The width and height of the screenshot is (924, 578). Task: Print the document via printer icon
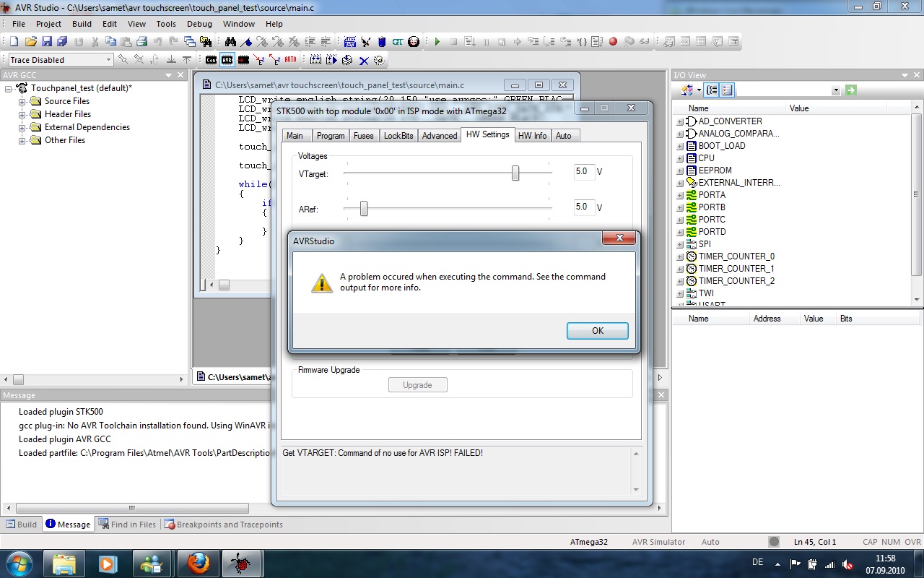[x=142, y=41]
